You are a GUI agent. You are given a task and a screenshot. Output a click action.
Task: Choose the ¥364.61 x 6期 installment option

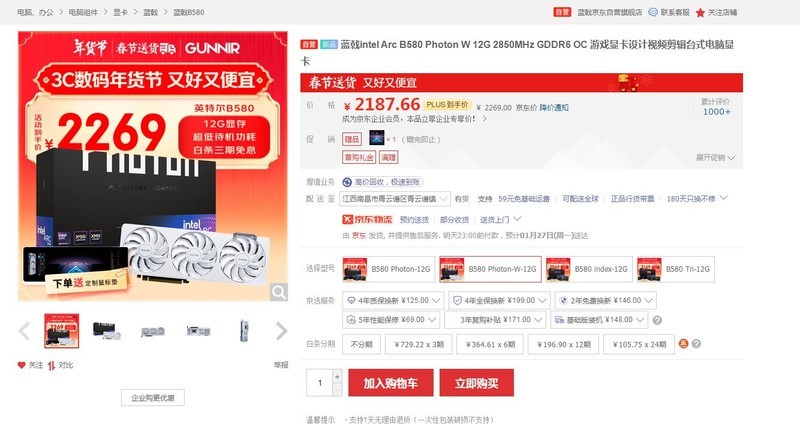pos(490,344)
